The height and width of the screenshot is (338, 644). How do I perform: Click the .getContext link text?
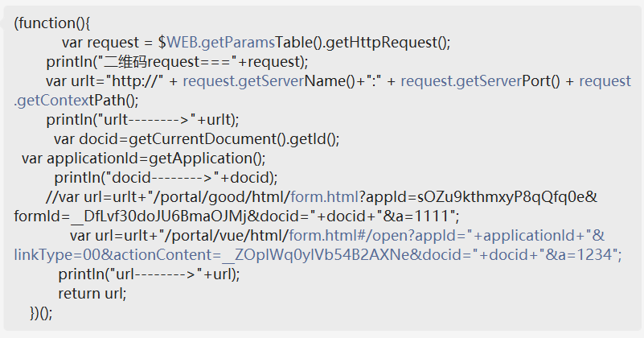click(x=51, y=101)
